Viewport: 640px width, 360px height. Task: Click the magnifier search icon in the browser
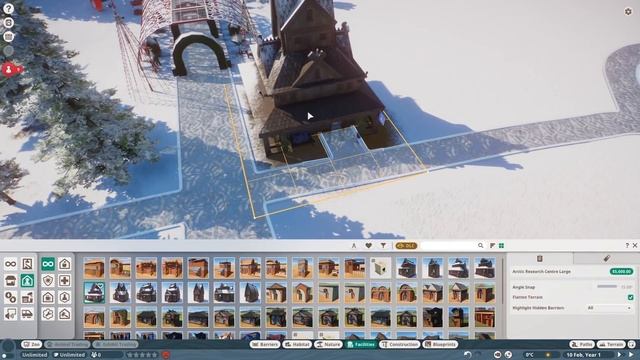[x=480, y=245]
